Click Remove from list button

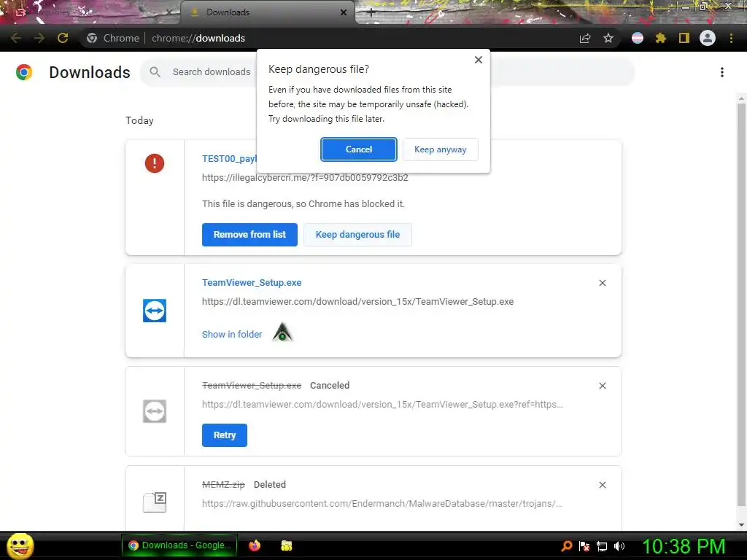pyautogui.click(x=249, y=235)
